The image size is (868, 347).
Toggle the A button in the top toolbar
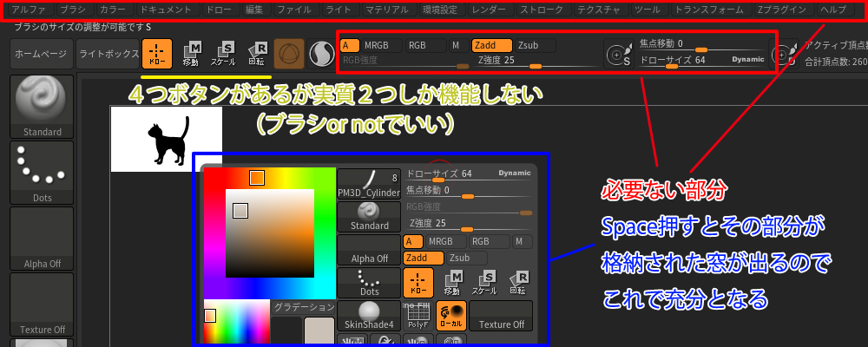tap(350, 45)
